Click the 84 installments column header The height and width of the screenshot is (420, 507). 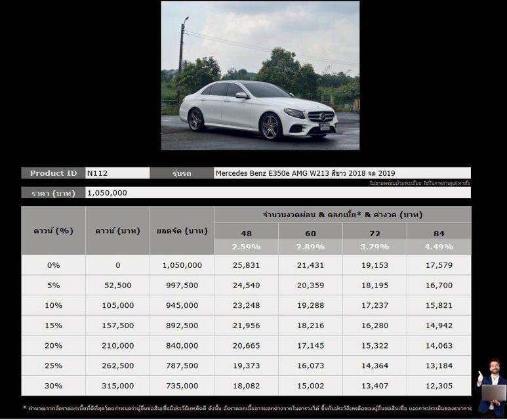click(439, 234)
